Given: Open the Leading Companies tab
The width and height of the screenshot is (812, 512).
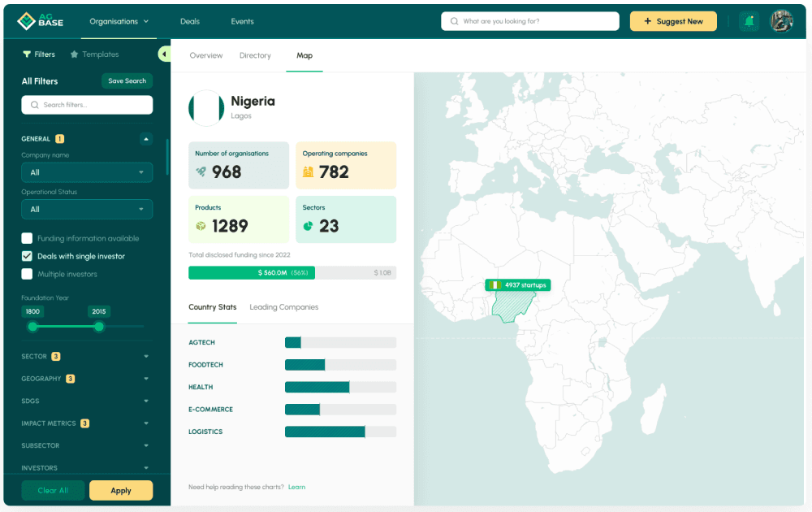Looking at the screenshot, I should 283,307.
